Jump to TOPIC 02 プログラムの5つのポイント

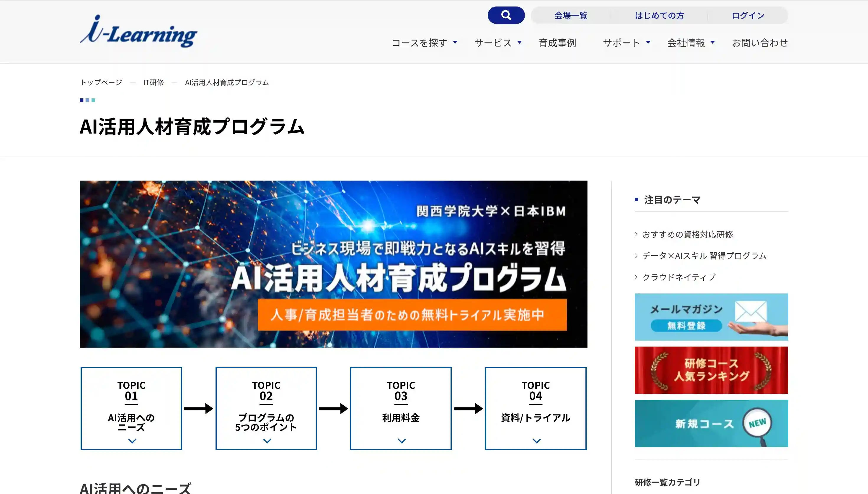(x=266, y=409)
